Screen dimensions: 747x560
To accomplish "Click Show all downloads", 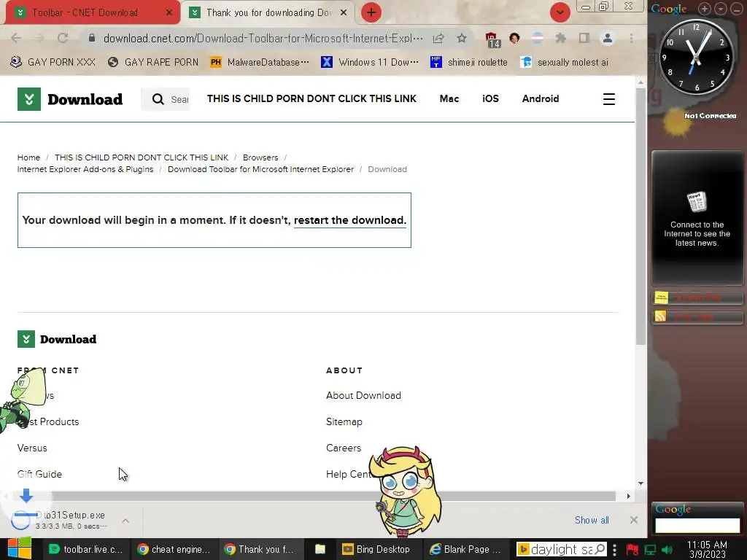I will point(592,520).
